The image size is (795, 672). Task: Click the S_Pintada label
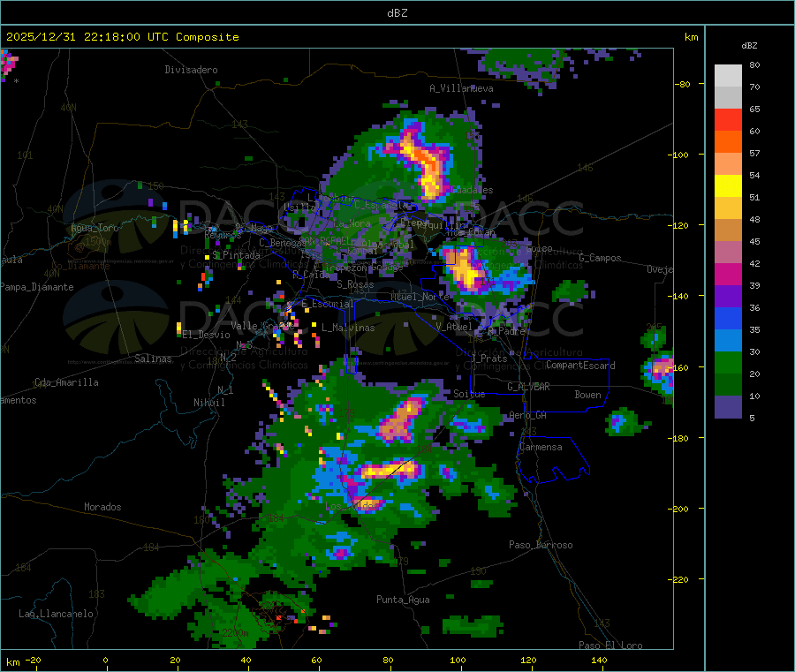[x=236, y=255]
